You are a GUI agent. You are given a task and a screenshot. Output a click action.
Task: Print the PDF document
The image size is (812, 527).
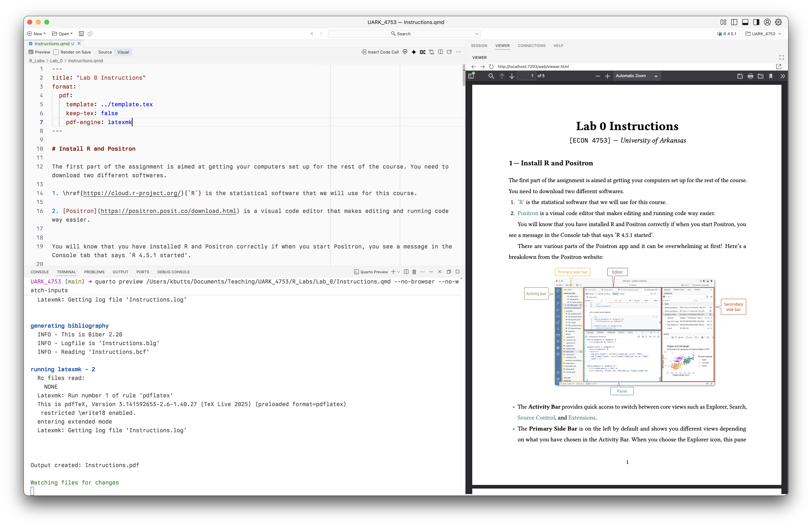750,76
